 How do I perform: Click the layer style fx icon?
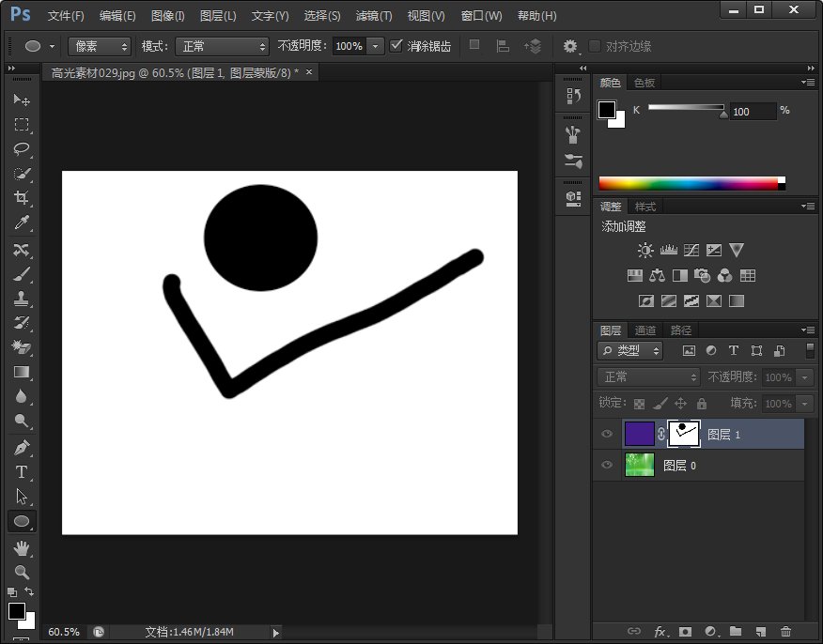tap(660, 632)
